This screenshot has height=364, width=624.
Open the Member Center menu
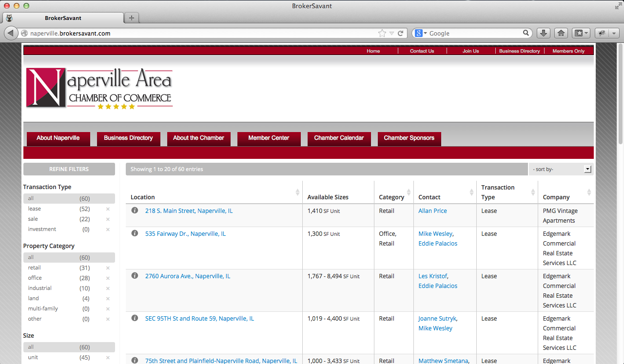269,138
